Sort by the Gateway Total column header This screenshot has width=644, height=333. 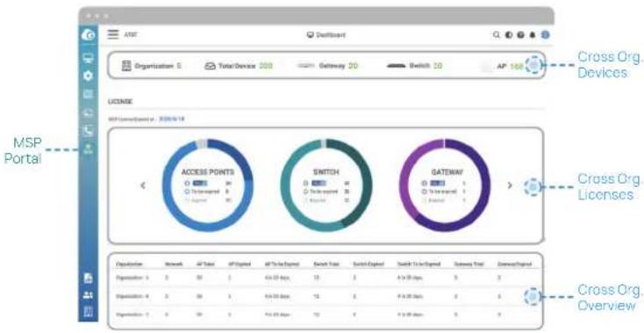[x=469, y=264]
